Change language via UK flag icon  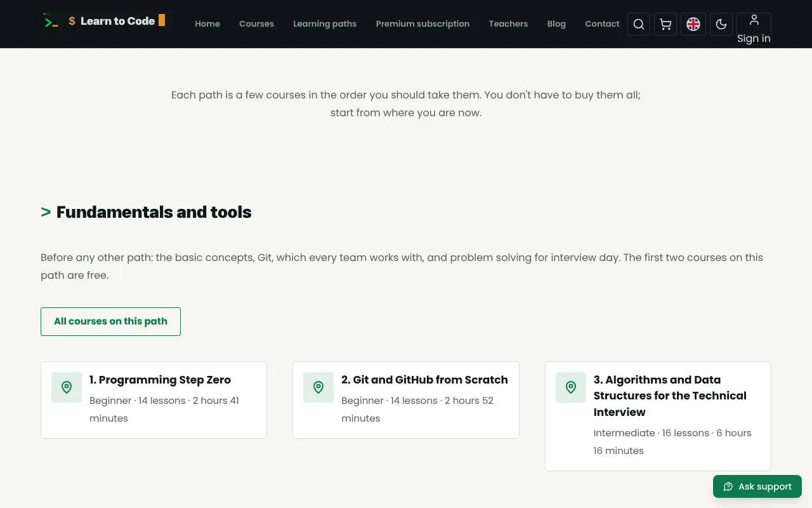[x=693, y=24]
